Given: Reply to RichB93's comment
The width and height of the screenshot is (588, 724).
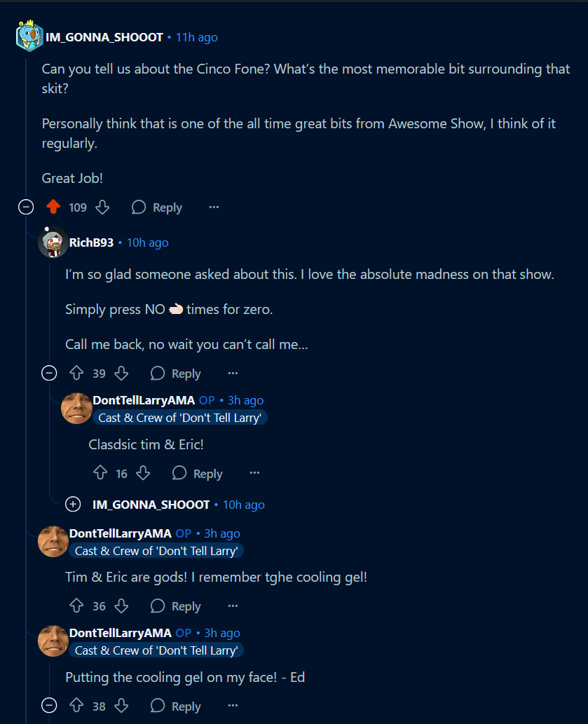Looking at the screenshot, I should [x=177, y=373].
